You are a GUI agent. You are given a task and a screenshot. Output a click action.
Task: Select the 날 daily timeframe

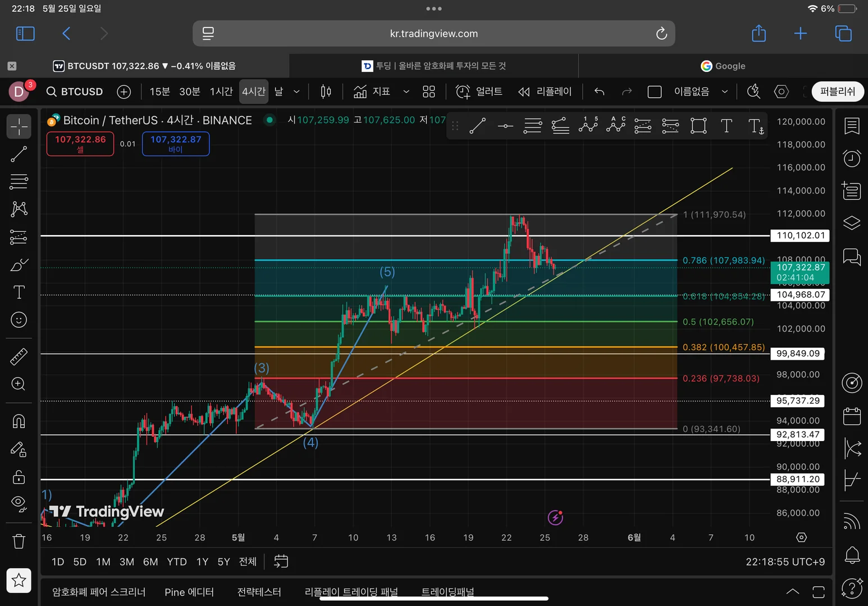click(x=278, y=91)
